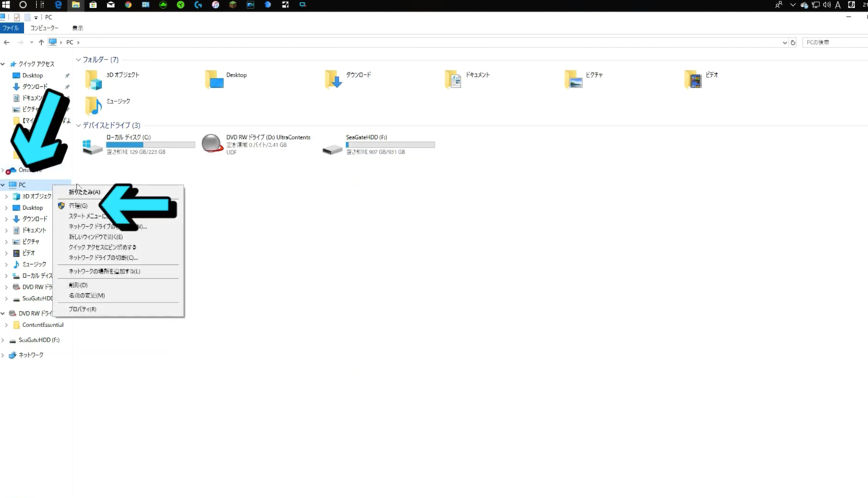Image resolution: width=868 pixels, height=498 pixels.
Task: Go up one level with up arrow
Action: click(41, 43)
